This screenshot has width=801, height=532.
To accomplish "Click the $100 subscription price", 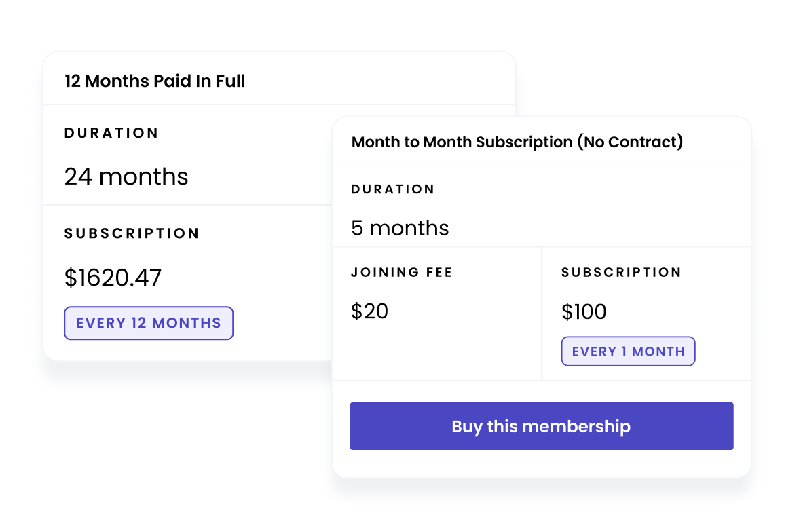I will coord(584,312).
